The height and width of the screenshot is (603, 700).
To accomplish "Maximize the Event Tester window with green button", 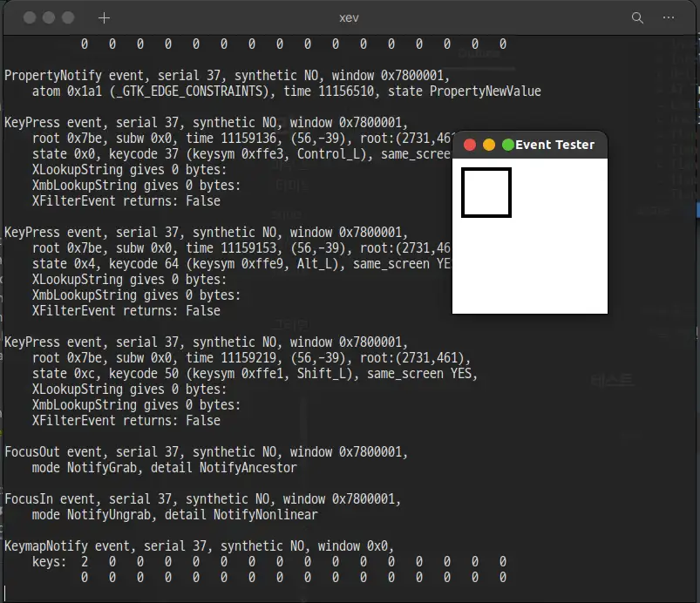I will [x=508, y=145].
